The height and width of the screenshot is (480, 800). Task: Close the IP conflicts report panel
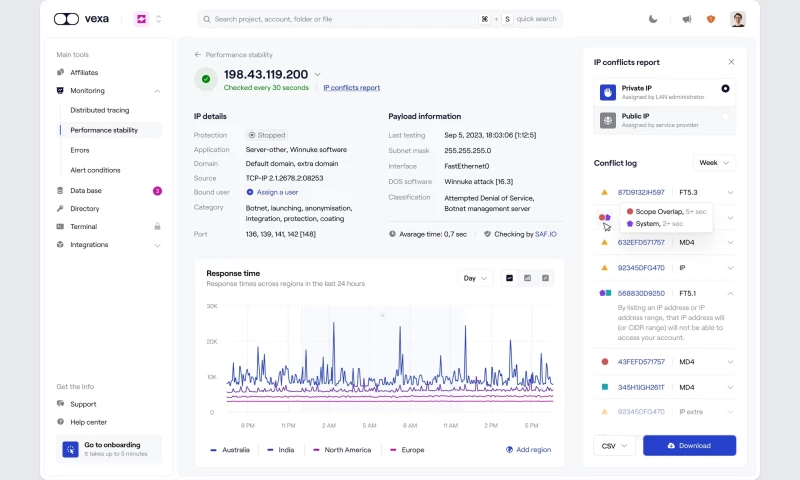pos(731,62)
